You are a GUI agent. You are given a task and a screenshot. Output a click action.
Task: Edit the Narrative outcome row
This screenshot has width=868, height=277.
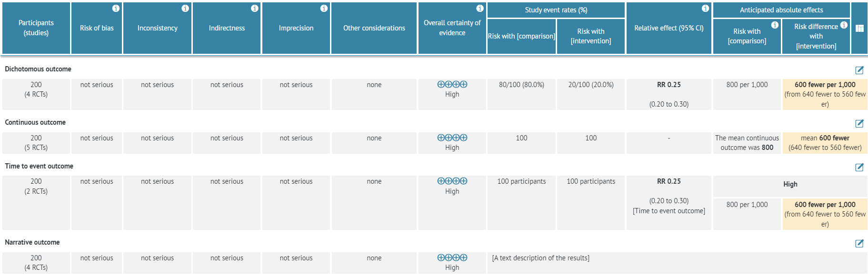pyautogui.click(x=859, y=243)
